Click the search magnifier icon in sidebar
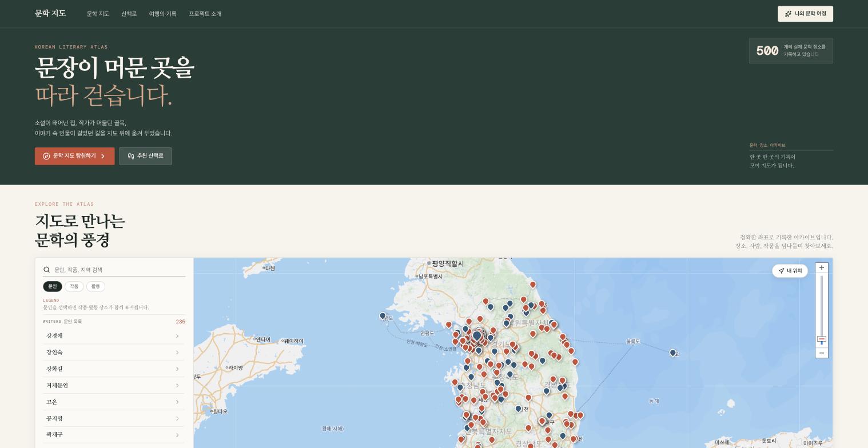The height and width of the screenshot is (448, 868). 47,270
